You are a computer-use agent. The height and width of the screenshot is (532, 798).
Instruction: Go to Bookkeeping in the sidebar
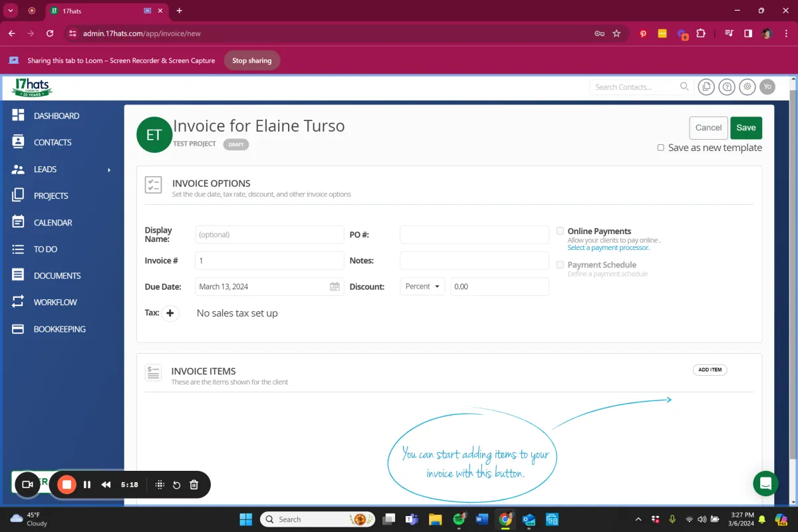pyautogui.click(x=59, y=329)
